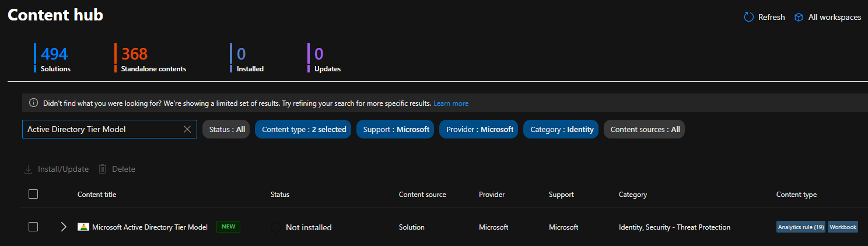Open the Support : Microsoft filter
The image size is (868, 246).
[x=395, y=129]
